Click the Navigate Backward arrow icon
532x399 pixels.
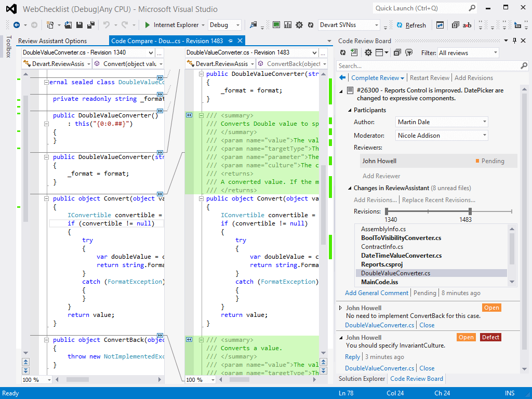(x=16, y=25)
